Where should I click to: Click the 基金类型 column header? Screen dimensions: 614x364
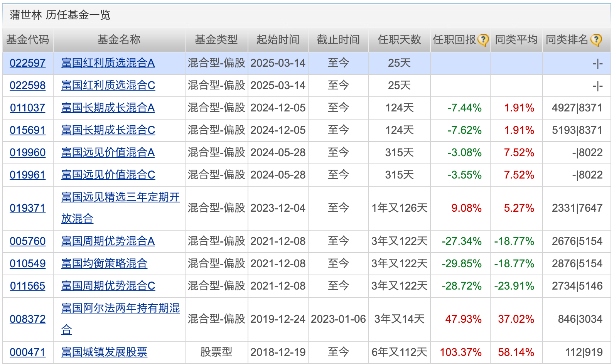(216, 40)
